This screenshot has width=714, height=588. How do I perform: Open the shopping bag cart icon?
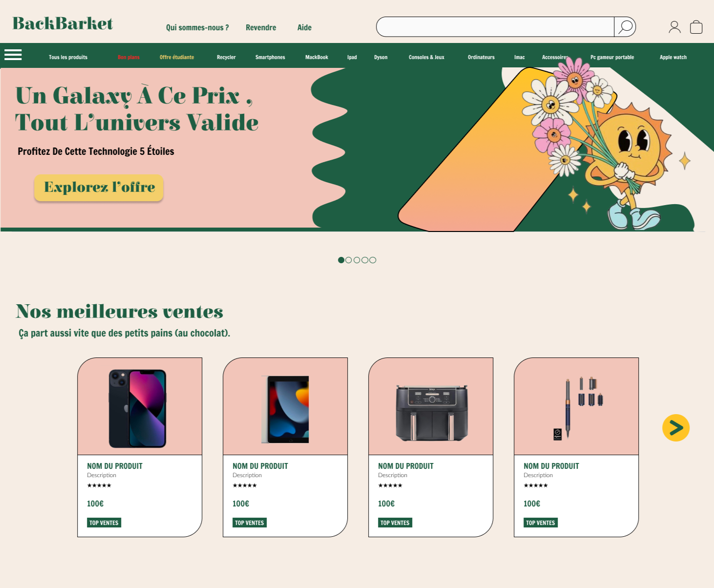pyautogui.click(x=696, y=27)
